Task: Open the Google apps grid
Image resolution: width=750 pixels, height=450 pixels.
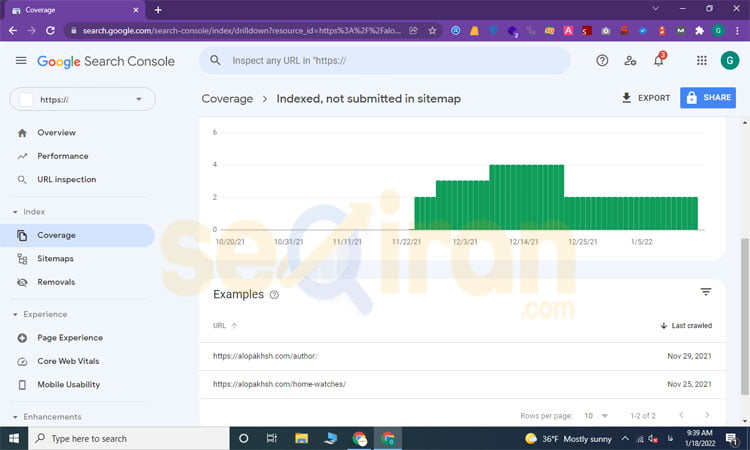Action: (702, 60)
